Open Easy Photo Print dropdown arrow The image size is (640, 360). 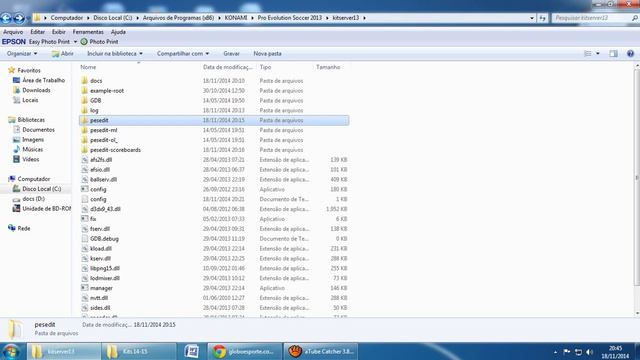coord(75,42)
